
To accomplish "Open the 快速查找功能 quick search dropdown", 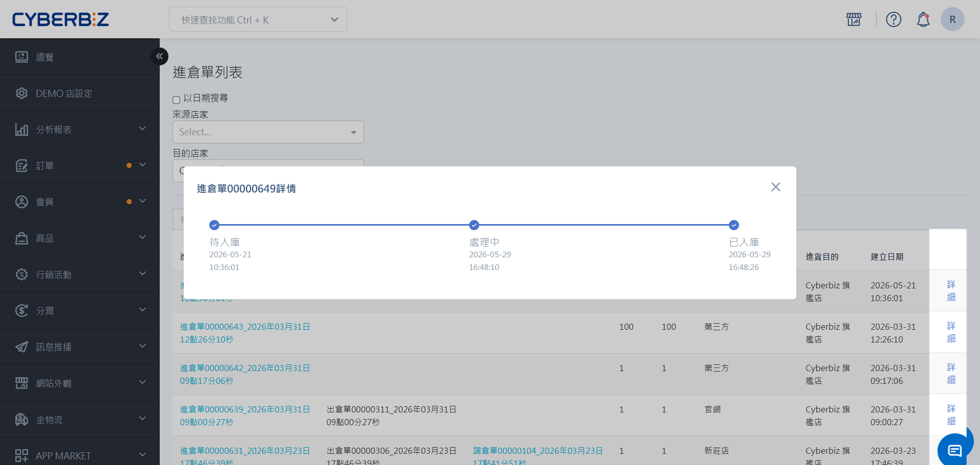I will (x=258, y=19).
